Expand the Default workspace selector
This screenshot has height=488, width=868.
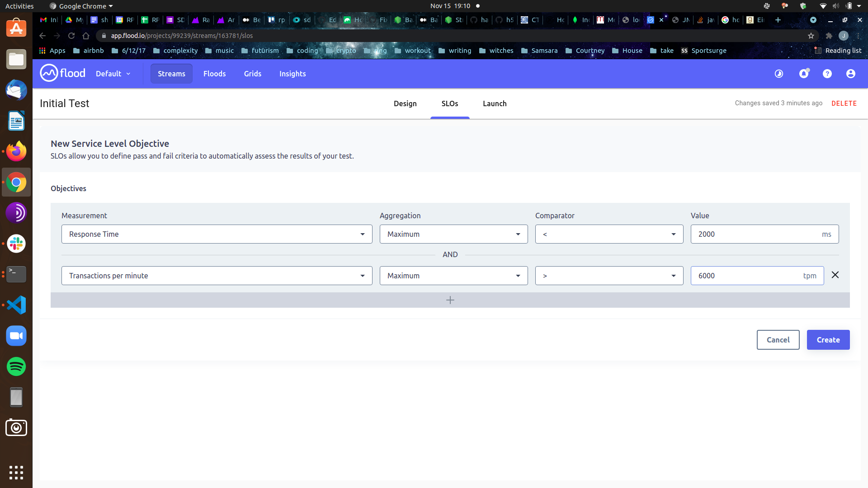pos(112,73)
